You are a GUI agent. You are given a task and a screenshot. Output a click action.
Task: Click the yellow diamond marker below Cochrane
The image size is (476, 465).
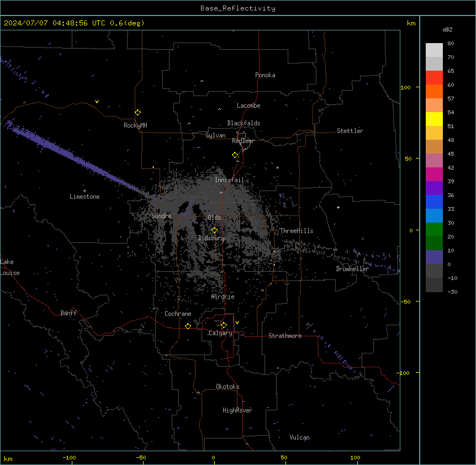tap(188, 326)
